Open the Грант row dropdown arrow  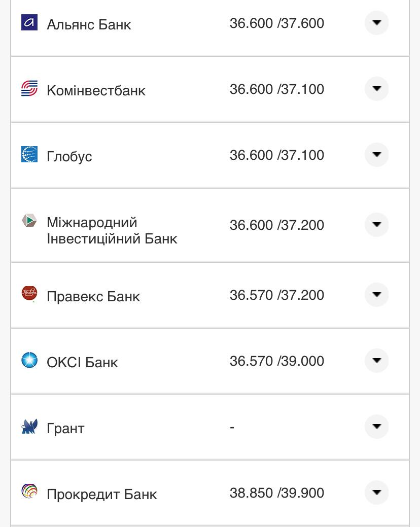tap(376, 427)
